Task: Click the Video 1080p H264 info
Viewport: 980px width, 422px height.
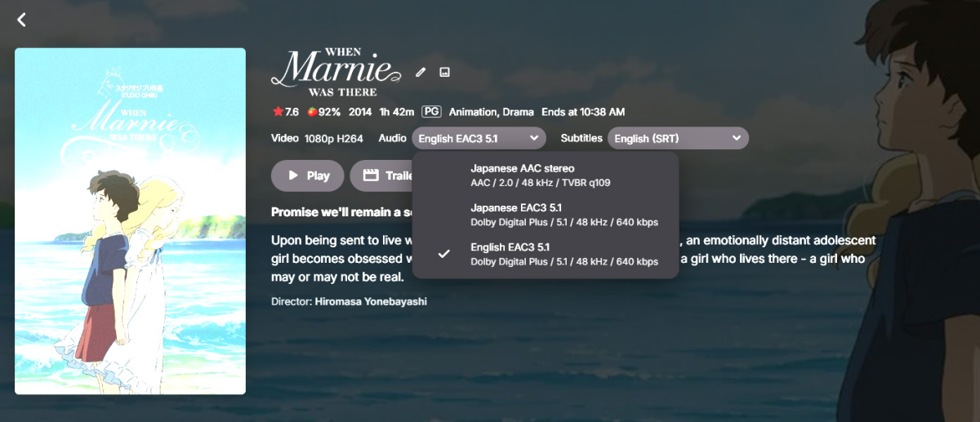Action: point(317,139)
